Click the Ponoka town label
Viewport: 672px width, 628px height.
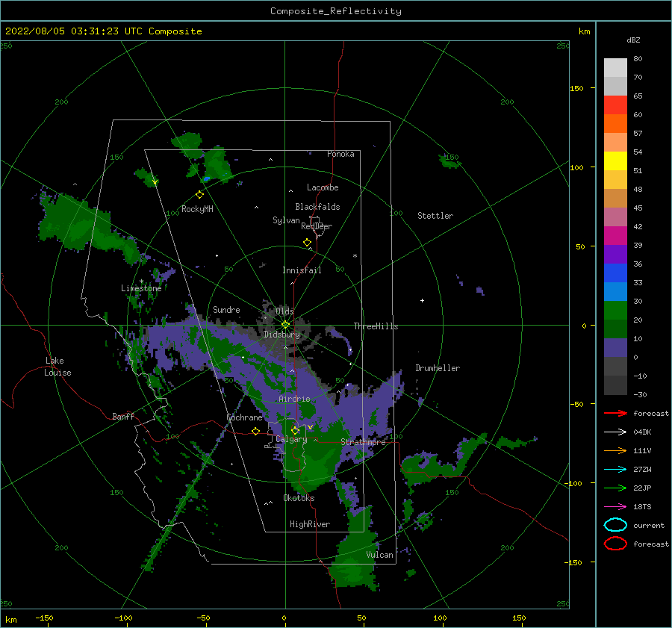340,154
